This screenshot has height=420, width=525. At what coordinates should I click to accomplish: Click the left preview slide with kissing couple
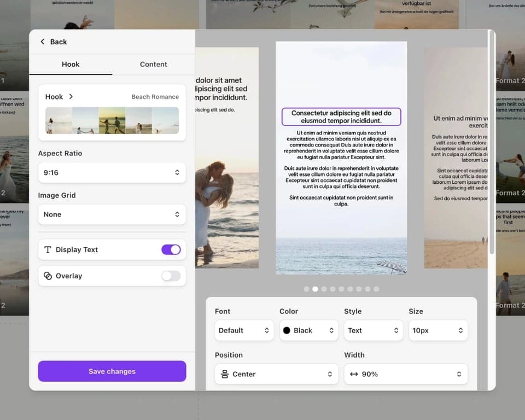coord(227,157)
